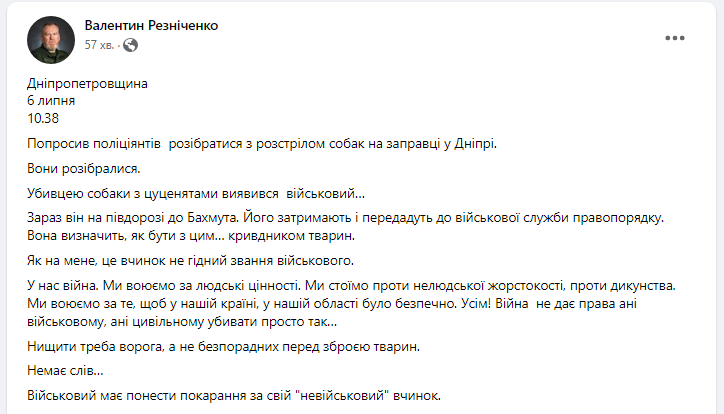Click the globe public-visibility icon
Image resolution: width=724 pixels, height=414 pixels.
(131, 45)
